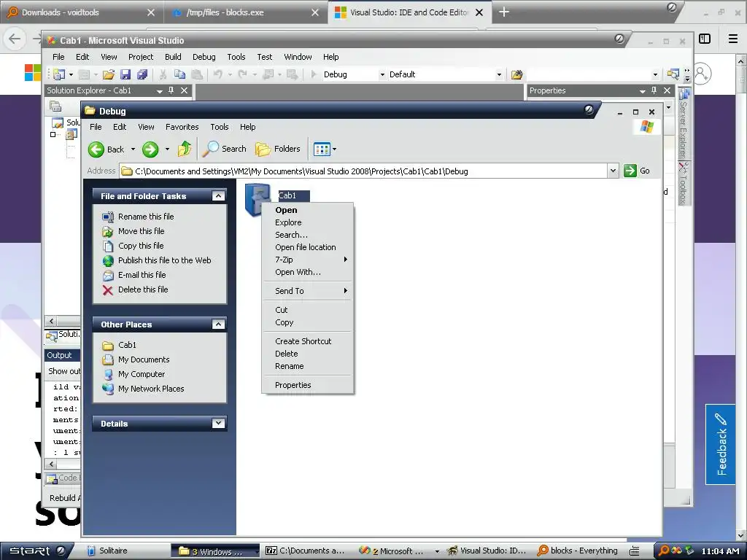
Task: Go to My Network Places link
Action: [x=151, y=389]
